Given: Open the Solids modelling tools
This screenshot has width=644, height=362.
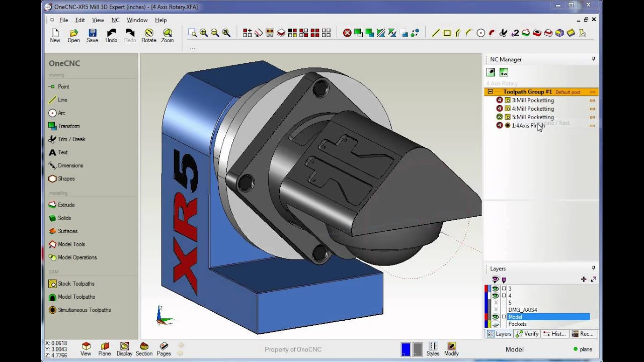Looking at the screenshot, I should pyautogui.click(x=60, y=218).
